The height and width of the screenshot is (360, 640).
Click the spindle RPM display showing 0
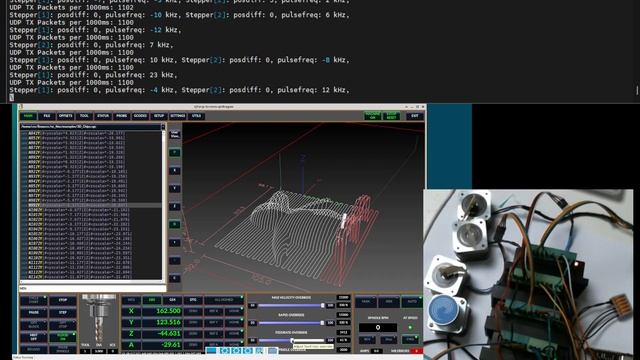(378, 327)
